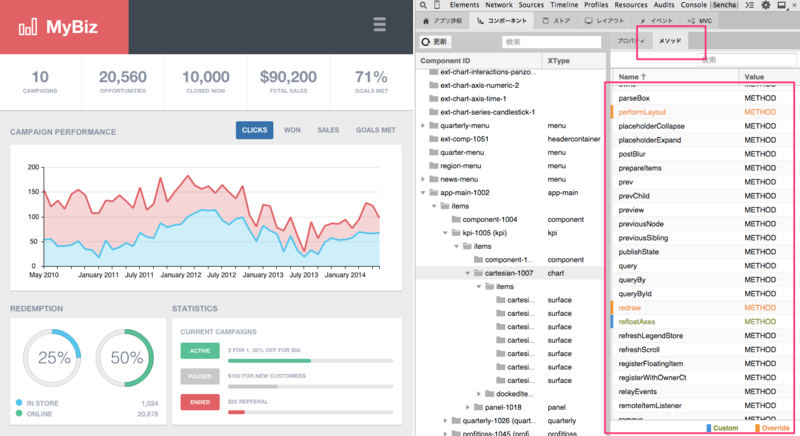Select the redraw method row
Screen dimensions: 800x436
click(x=702, y=307)
